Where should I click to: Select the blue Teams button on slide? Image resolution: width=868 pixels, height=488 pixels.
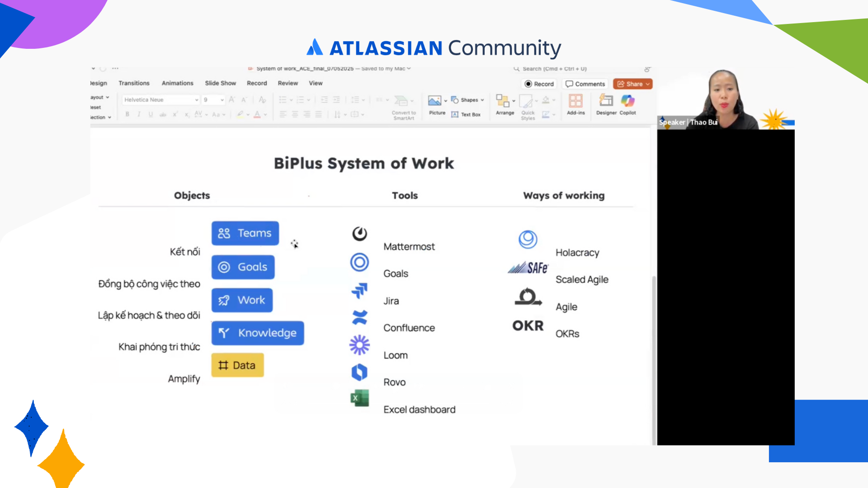point(245,233)
